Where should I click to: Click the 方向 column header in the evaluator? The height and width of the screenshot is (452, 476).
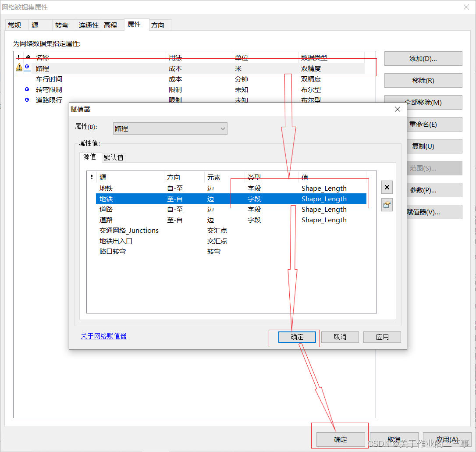coord(184,177)
